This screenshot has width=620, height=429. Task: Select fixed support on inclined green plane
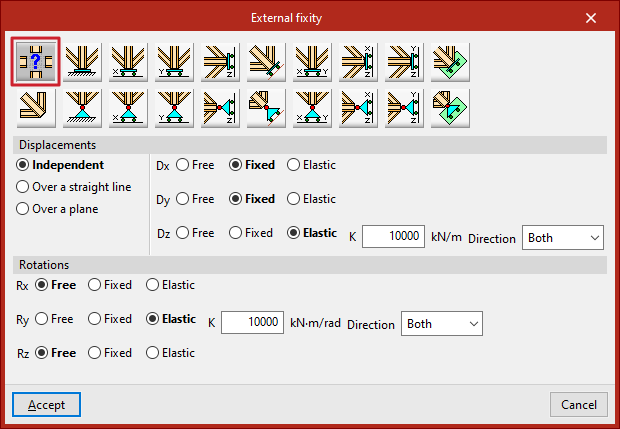click(450, 62)
